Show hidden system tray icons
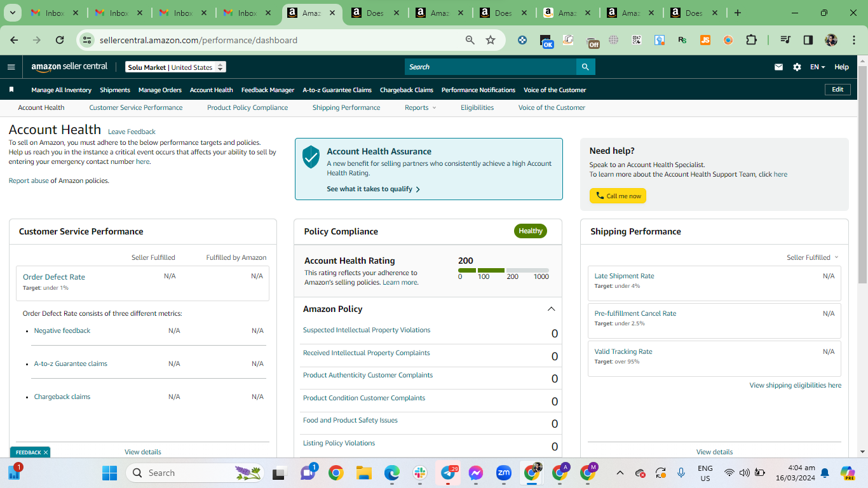The height and width of the screenshot is (488, 868). pyautogui.click(x=620, y=473)
